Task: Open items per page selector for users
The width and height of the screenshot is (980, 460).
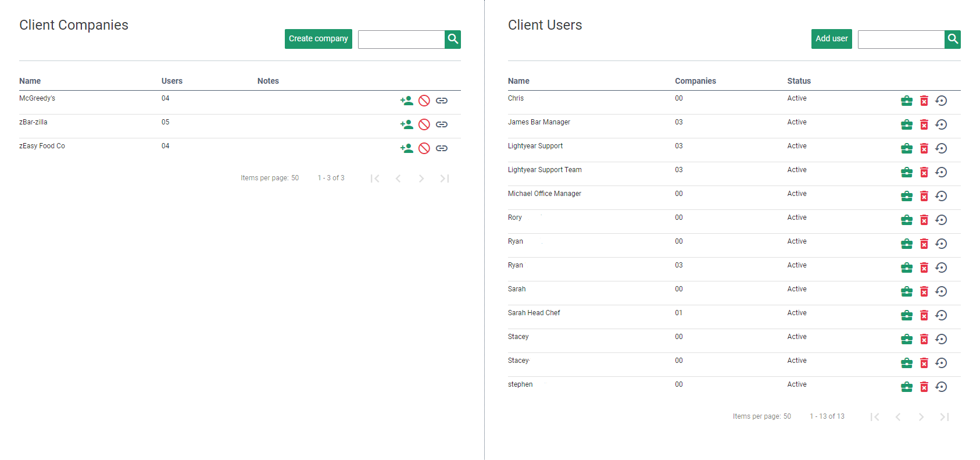Action: pos(787,416)
